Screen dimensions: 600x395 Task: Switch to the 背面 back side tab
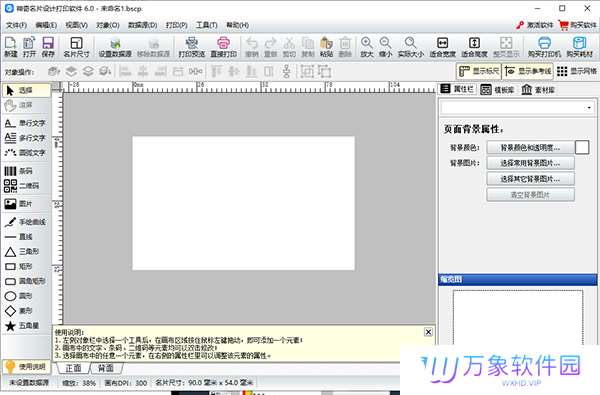106,368
